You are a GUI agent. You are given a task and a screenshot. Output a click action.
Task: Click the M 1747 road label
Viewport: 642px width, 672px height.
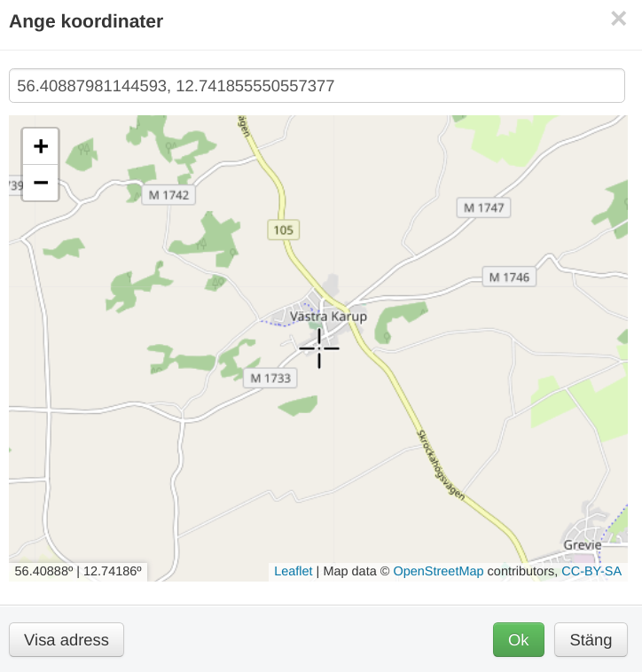click(x=483, y=207)
